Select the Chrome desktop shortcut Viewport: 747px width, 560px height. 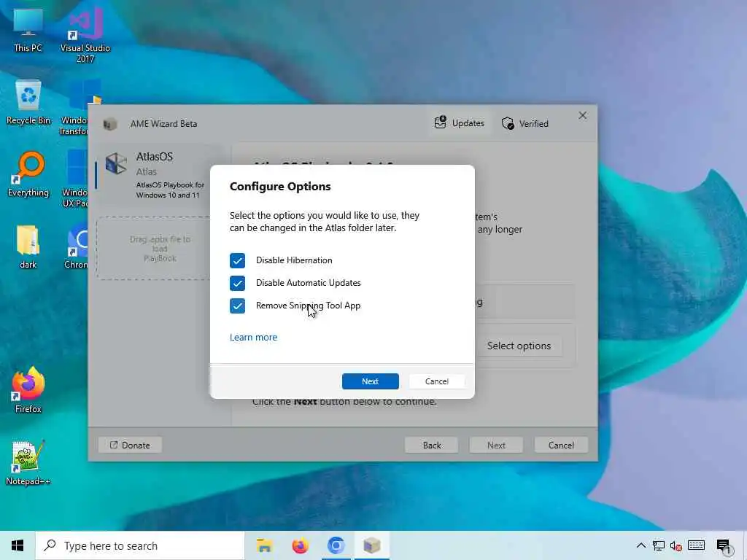(x=77, y=247)
